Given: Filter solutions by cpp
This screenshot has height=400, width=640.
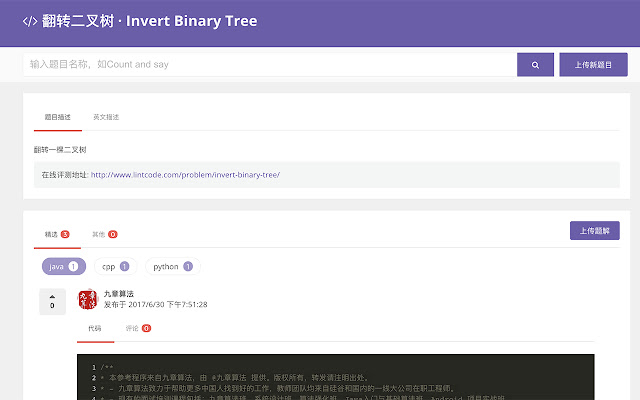Looking at the screenshot, I should point(115,267).
